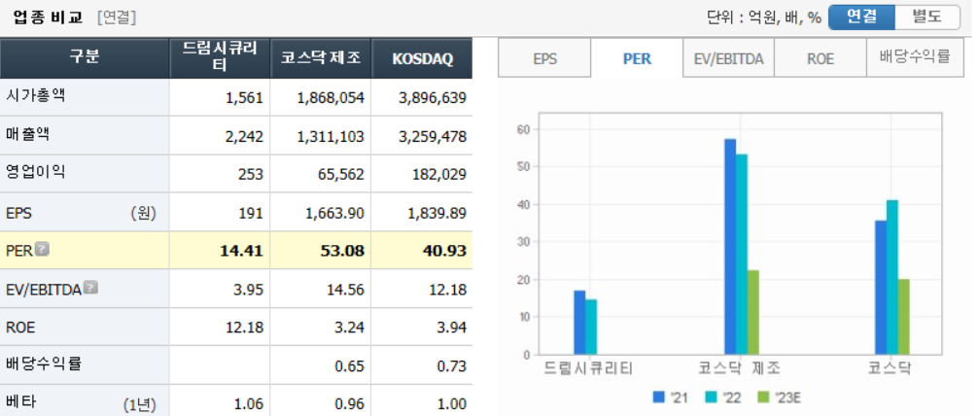Screen dimensions: 980x416
Task: Click the beta value 0.96
Action: tap(348, 404)
